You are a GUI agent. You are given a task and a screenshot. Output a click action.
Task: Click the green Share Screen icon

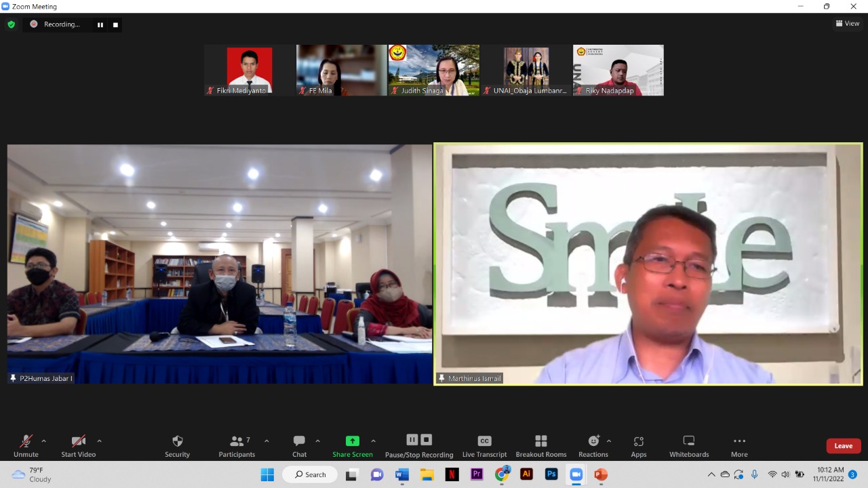(352, 441)
